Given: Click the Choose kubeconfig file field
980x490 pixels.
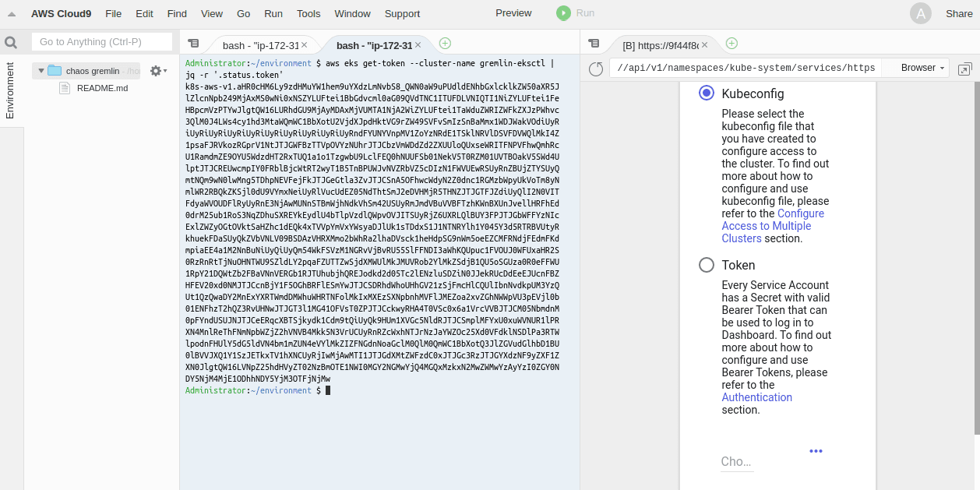Looking at the screenshot, I should click(x=737, y=462).
